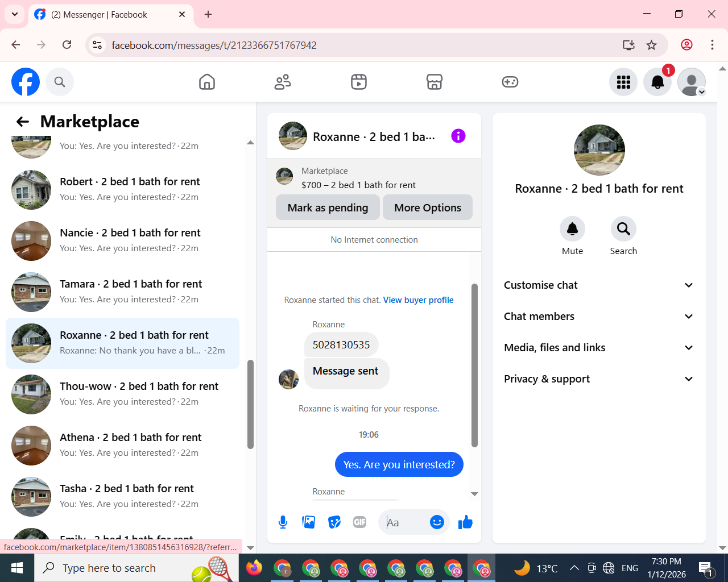Screen dimensions: 728x582
Task: Click the large listing thumbnail in info panel
Action: click(x=599, y=150)
